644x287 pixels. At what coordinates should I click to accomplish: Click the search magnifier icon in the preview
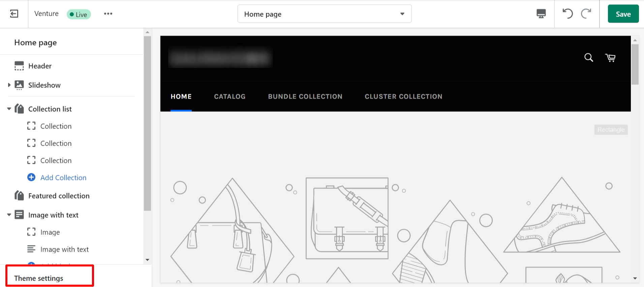pos(589,58)
